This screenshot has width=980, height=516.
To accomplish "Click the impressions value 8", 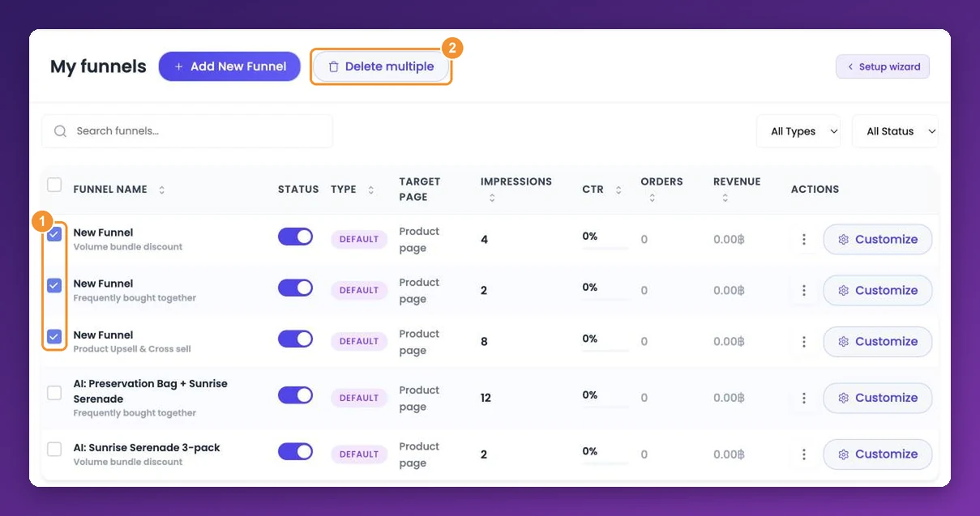I will [x=484, y=342].
